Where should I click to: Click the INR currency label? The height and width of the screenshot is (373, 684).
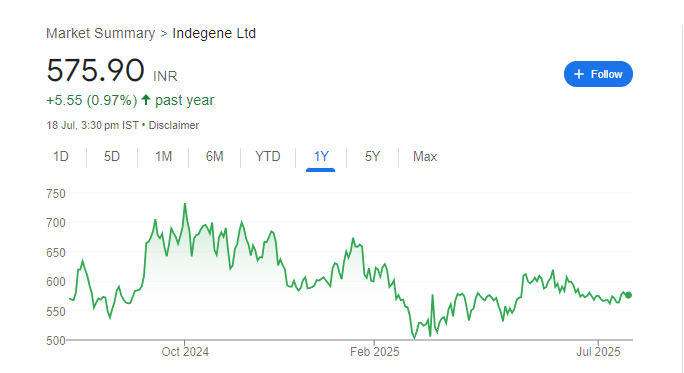[x=165, y=76]
